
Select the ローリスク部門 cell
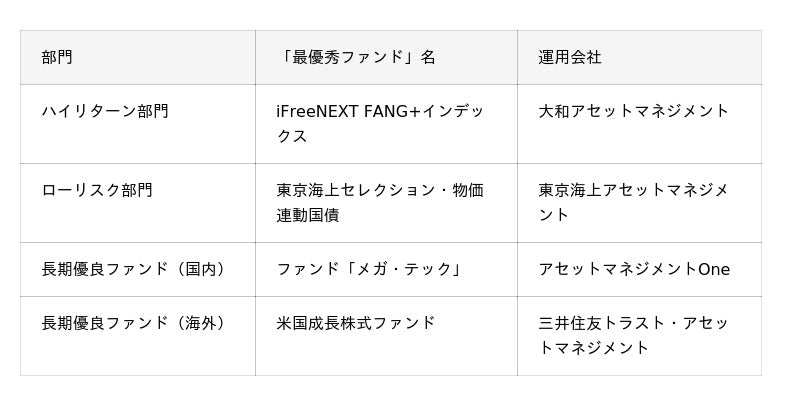97,190
